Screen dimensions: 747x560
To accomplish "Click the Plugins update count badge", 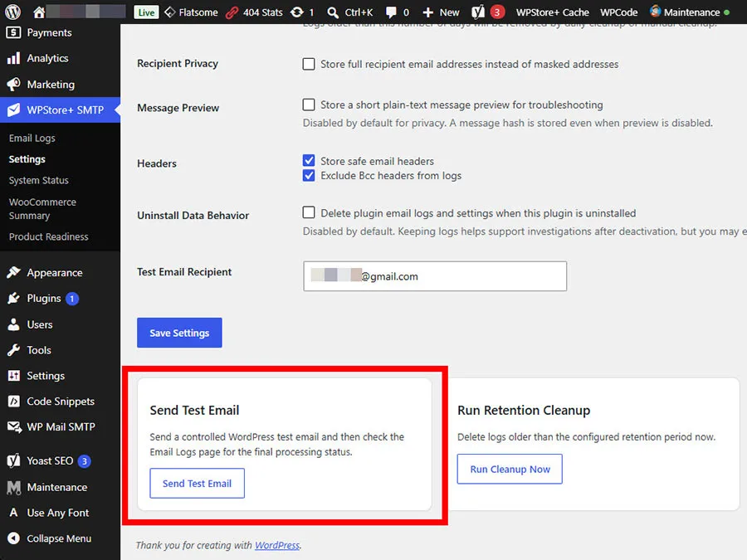I will click(x=72, y=299).
